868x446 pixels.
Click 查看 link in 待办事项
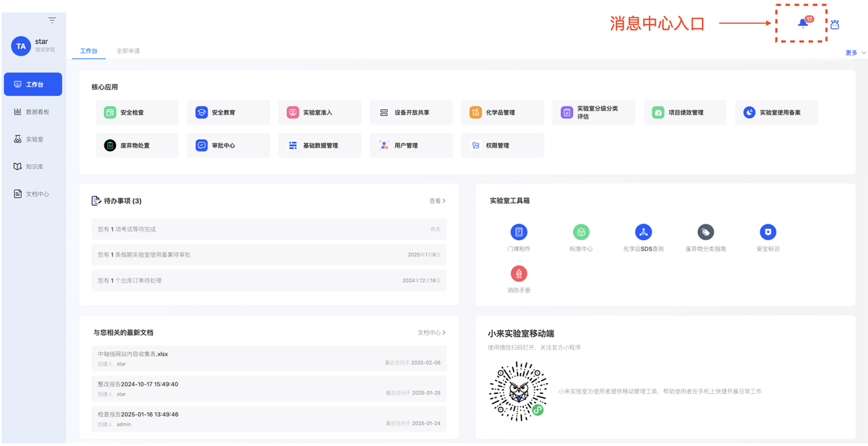click(437, 201)
